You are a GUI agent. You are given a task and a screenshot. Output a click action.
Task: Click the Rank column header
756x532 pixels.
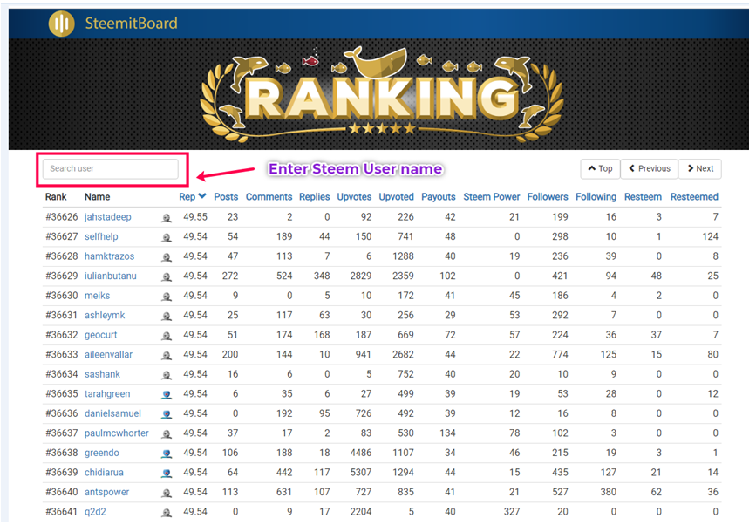56,197
